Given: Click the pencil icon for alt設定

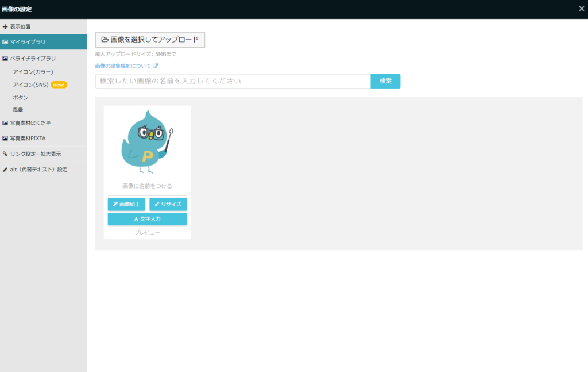Looking at the screenshot, I should 5,170.
